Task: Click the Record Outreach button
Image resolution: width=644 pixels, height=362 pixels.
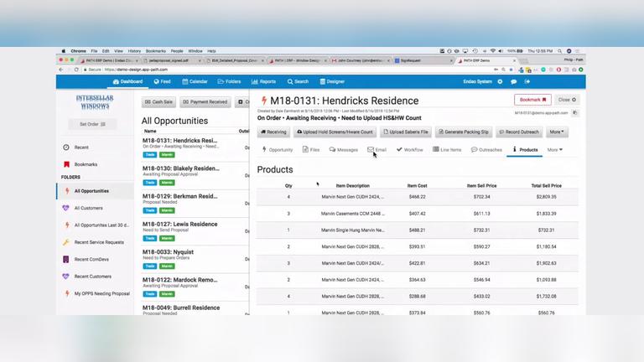Action: tap(519, 132)
